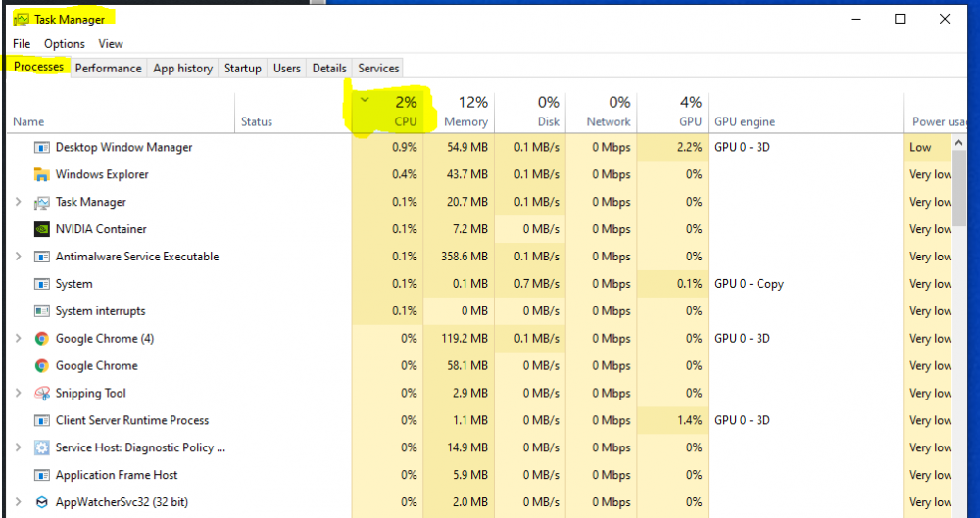Select the Application Frame Host name

pos(117,476)
